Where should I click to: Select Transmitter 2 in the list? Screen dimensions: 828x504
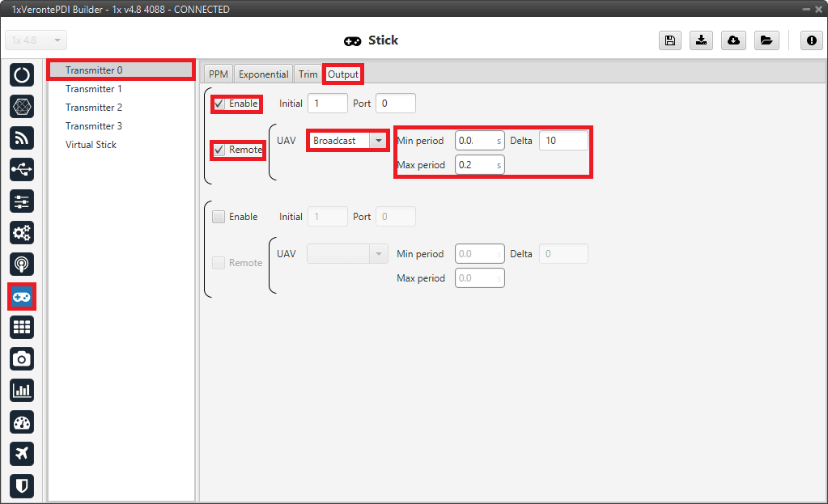pos(94,108)
